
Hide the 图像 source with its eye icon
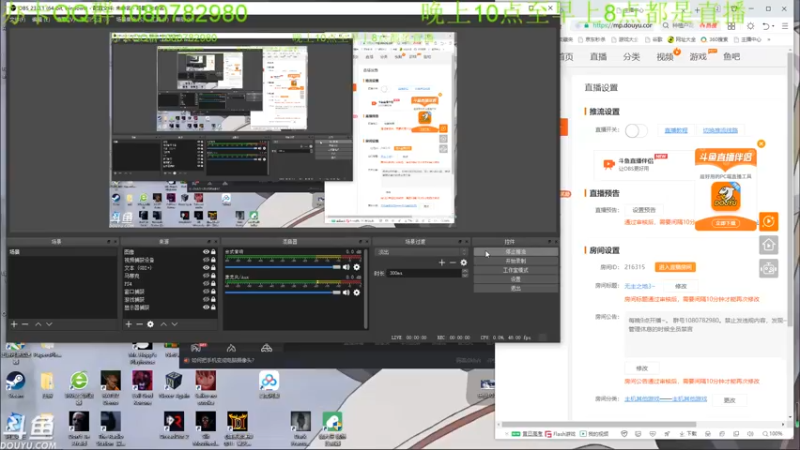tap(206, 252)
